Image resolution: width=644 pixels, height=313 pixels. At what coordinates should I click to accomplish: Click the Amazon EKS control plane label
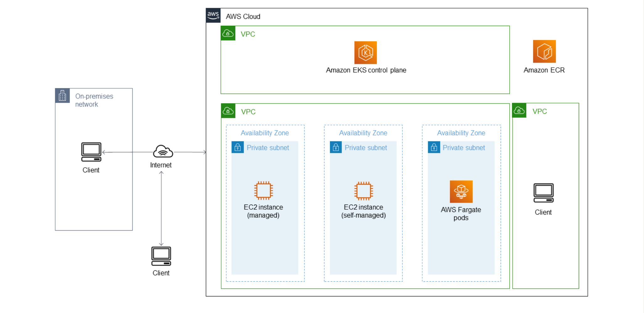pyautogui.click(x=366, y=70)
